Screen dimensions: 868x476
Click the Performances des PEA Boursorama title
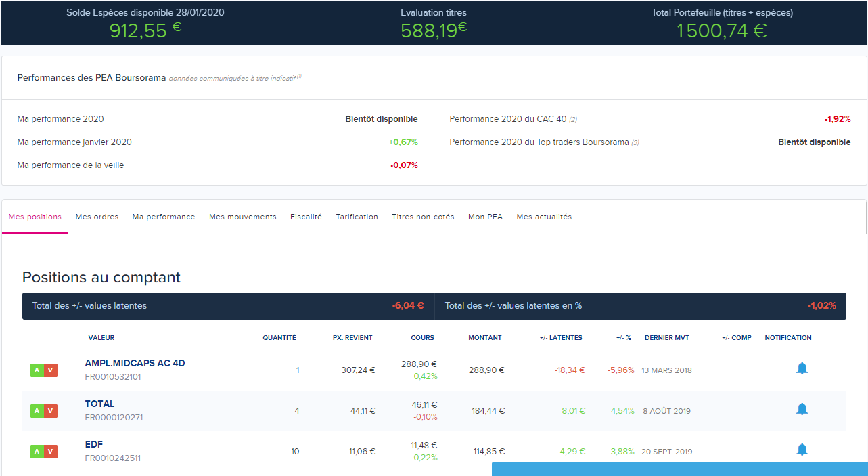pos(91,78)
